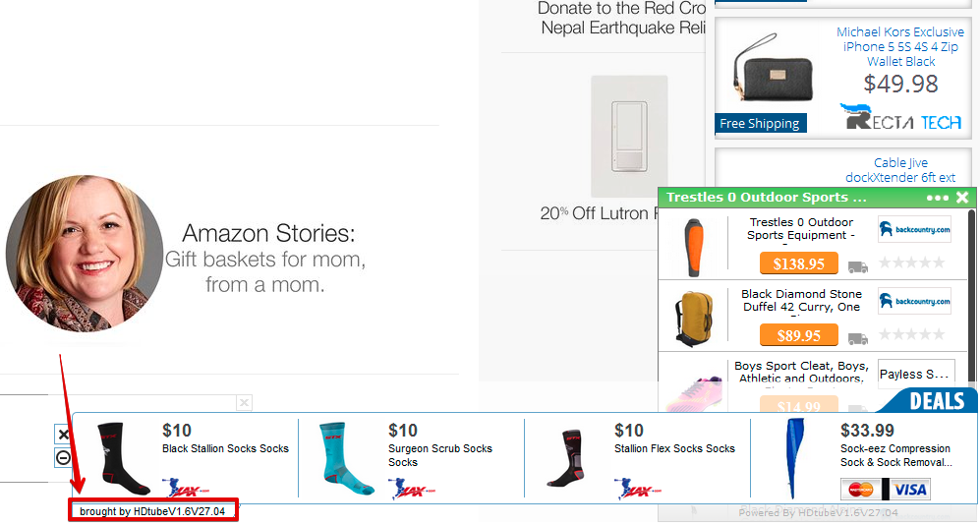The image size is (980, 526).
Task: Click the star rating beside Trestles item
Action: coord(911,263)
